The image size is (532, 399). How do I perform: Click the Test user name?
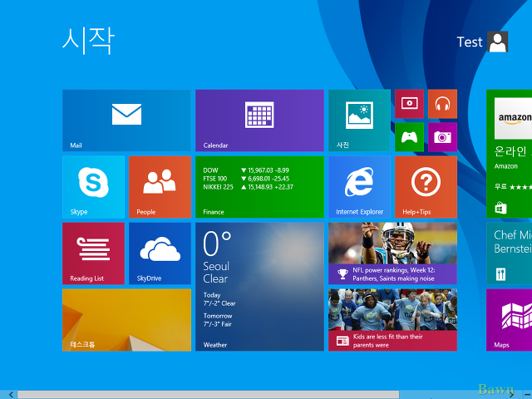coord(470,42)
